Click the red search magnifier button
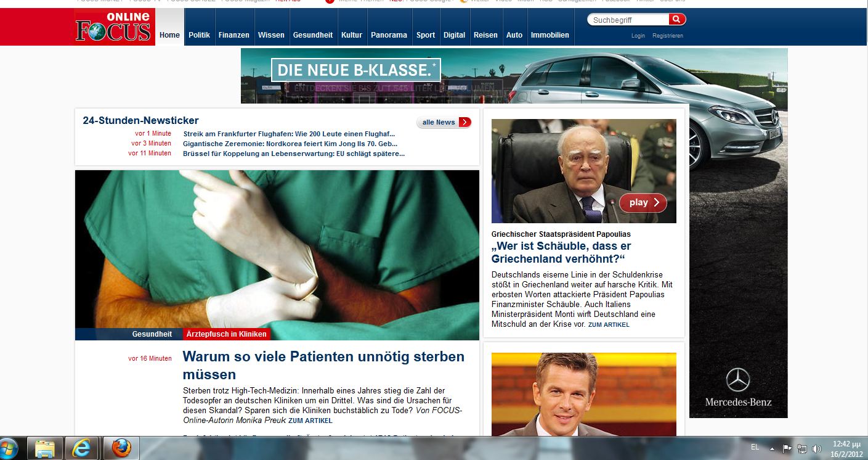 click(x=677, y=20)
